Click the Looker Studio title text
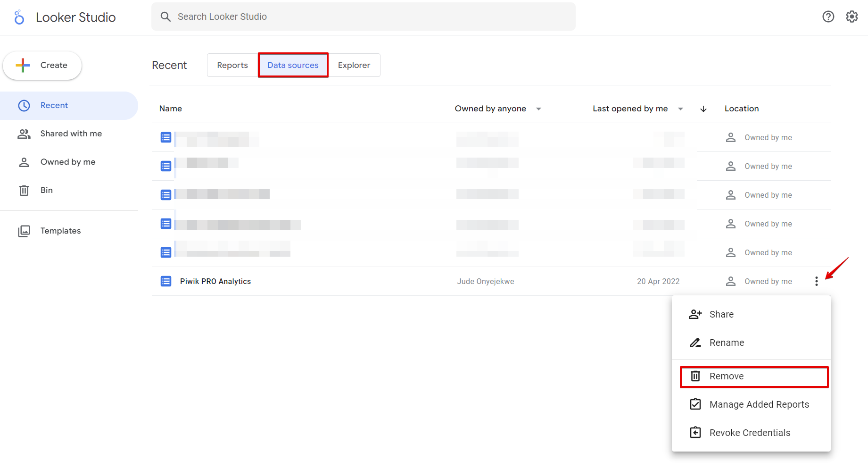This screenshot has width=868, height=469. coord(76,17)
